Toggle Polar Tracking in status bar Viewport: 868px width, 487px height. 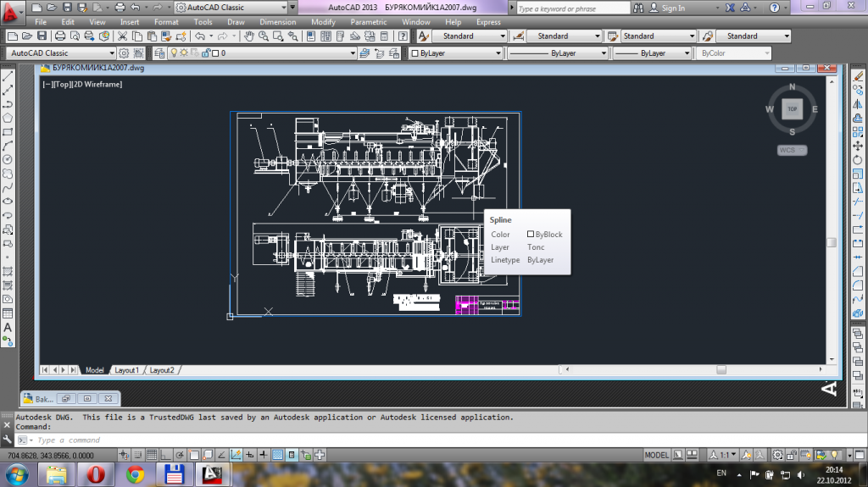180,455
